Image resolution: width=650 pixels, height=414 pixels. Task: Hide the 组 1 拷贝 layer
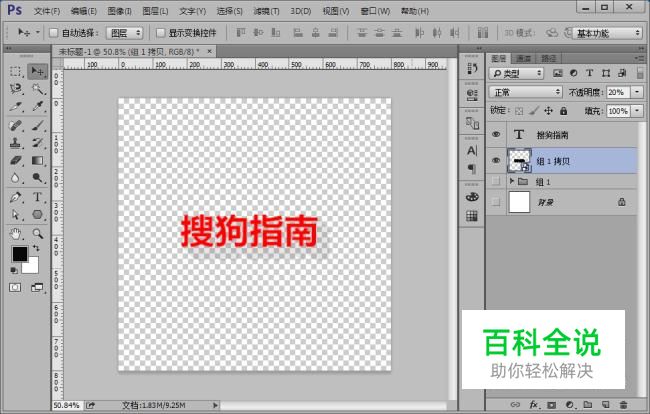496,160
